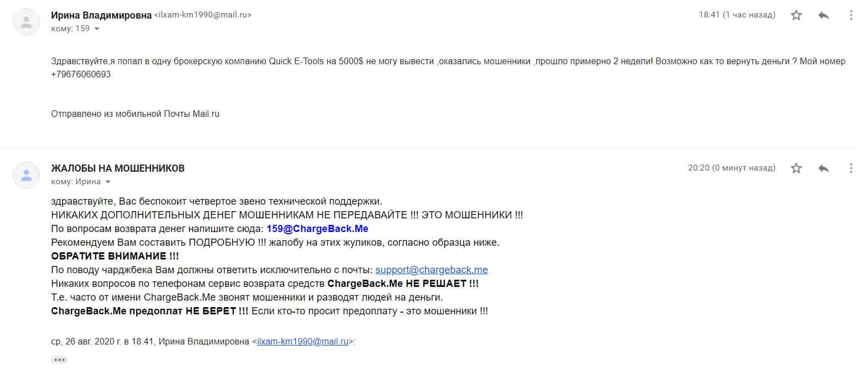868x373 pixels.
Task: Click Ирина Владимировна's sender avatar
Action: pos(26,22)
